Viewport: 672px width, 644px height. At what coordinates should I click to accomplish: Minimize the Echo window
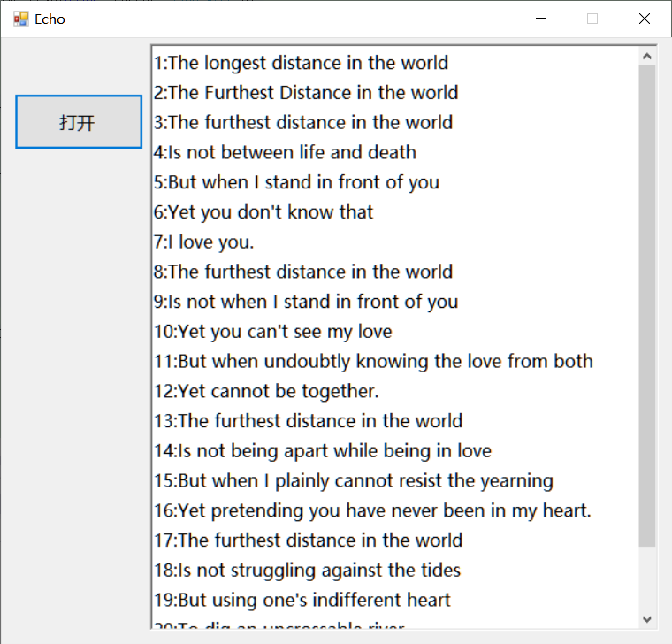pos(541,19)
